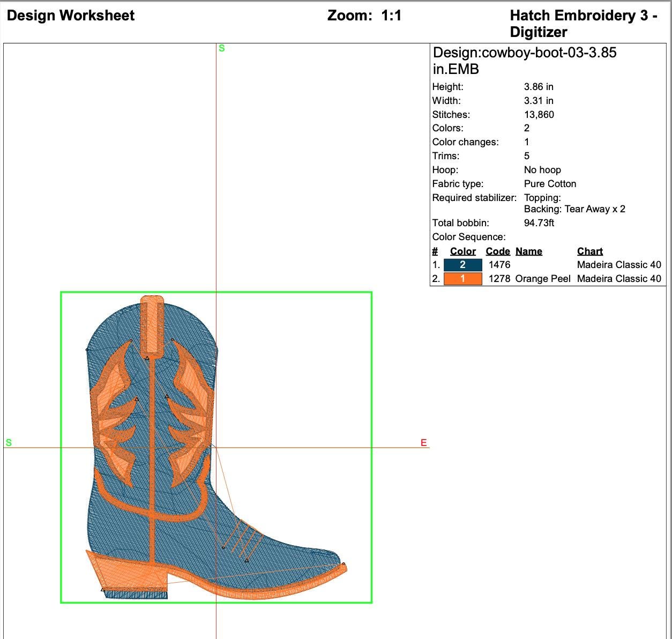Click the 'Color changes:' label
672x639 pixels.
point(465,142)
